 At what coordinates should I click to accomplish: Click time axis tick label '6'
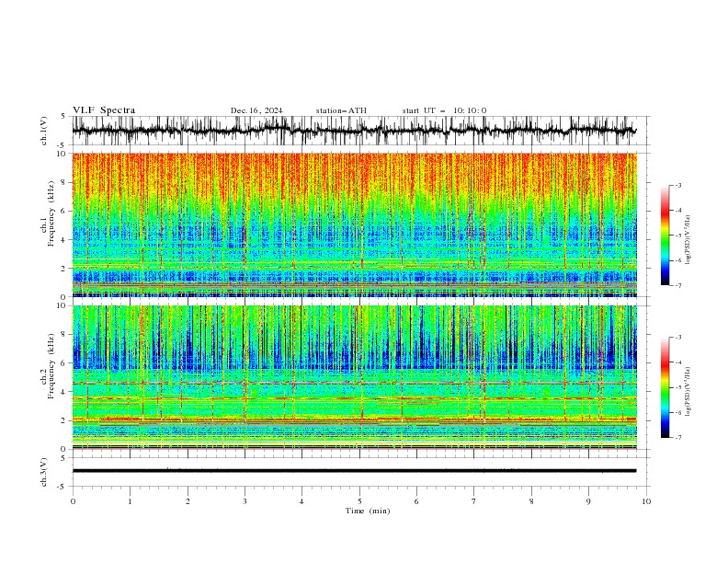416,501
